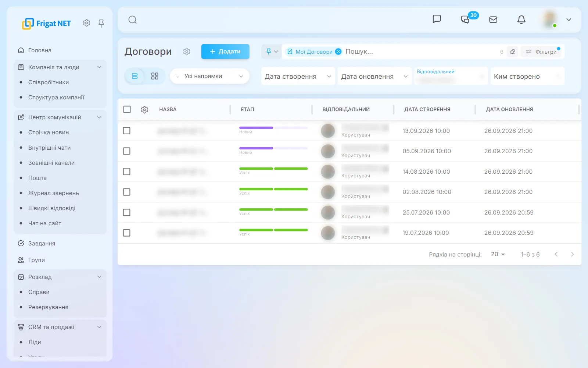The height and width of the screenshot is (368, 588).
Task: Click the eraser icon to clear filters
Action: pos(512,52)
